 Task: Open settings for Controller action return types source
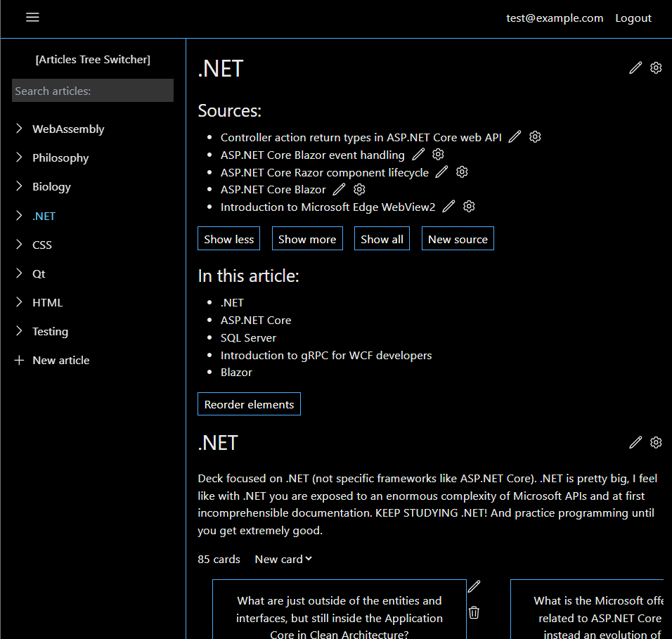pos(535,136)
